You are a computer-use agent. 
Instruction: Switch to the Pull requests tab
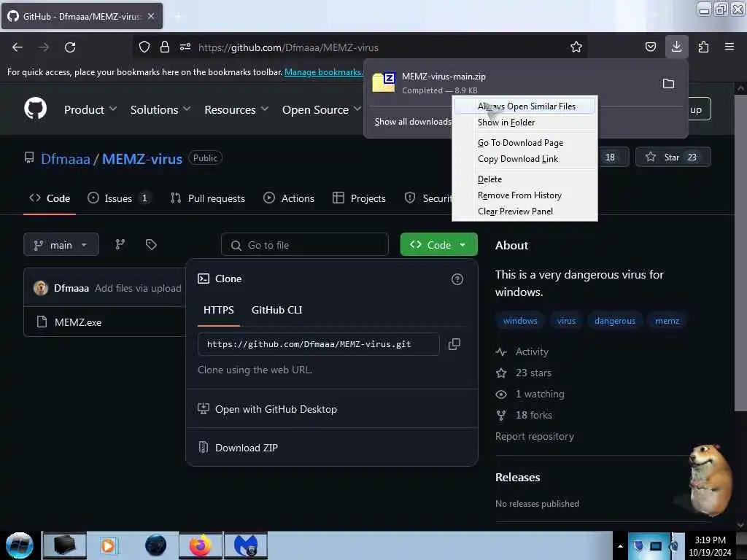point(208,198)
